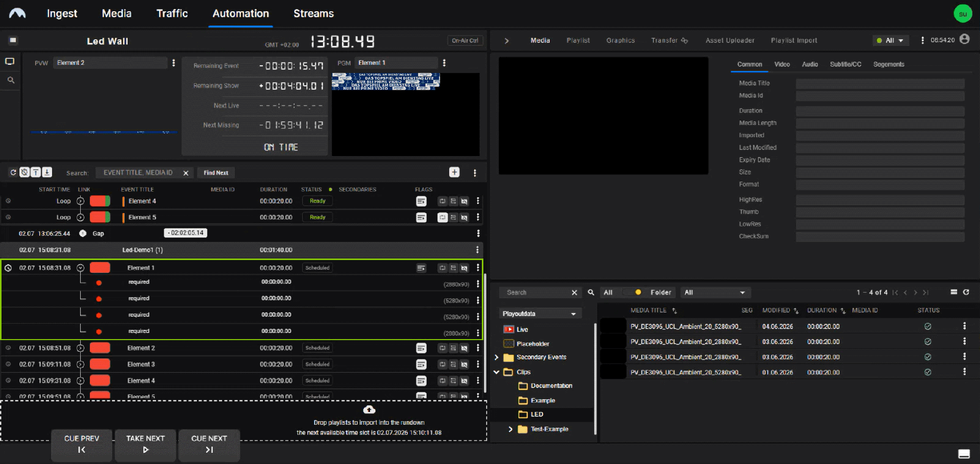Click CUE NEXT button
Viewport: 980px width, 464px height.
point(209,445)
